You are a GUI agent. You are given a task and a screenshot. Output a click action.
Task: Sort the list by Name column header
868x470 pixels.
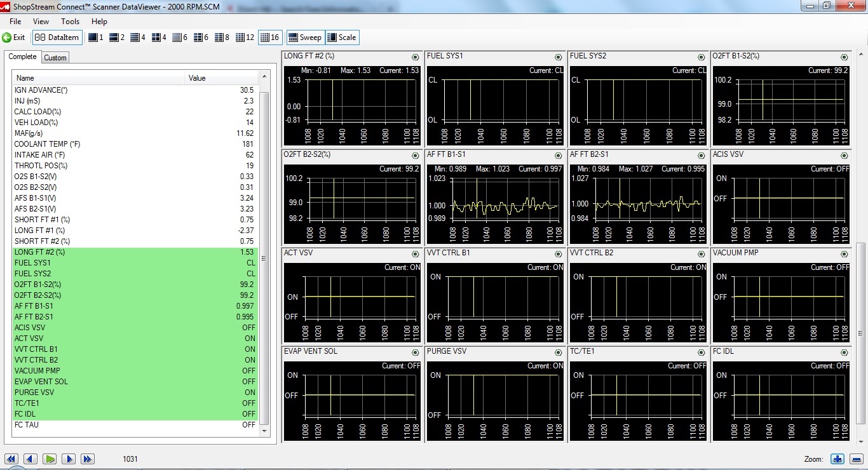click(x=98, y=78)
